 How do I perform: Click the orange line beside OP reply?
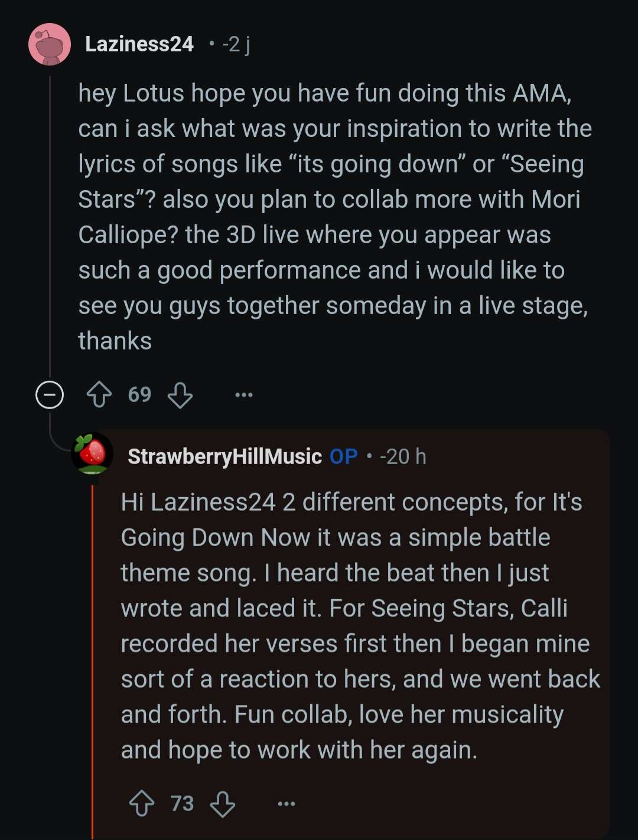click(93, 649)
